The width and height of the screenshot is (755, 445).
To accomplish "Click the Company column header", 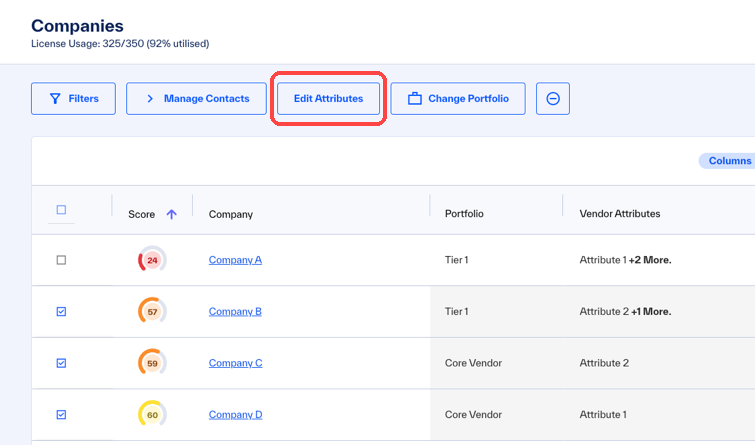I will (x=231, y=214).
